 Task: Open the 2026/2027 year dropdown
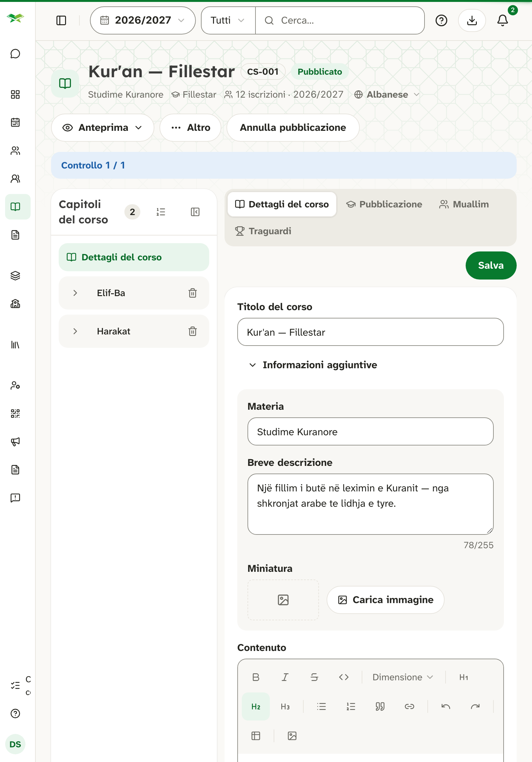pos(143,20)
